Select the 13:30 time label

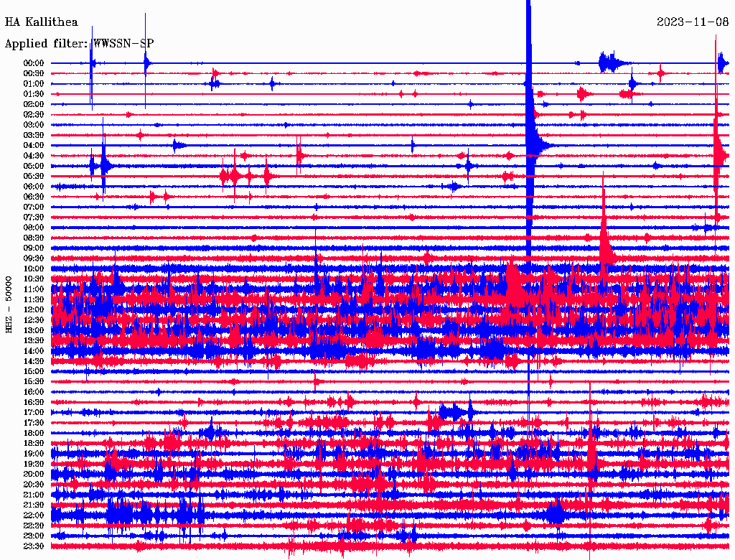click(34, 340)
